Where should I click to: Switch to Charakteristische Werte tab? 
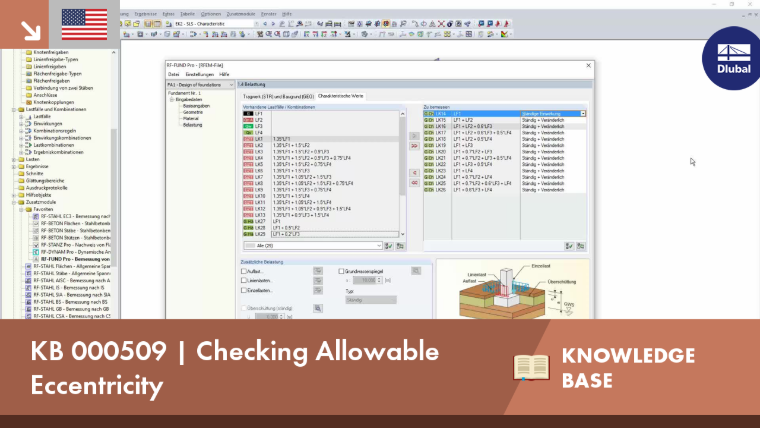(341, 96)
